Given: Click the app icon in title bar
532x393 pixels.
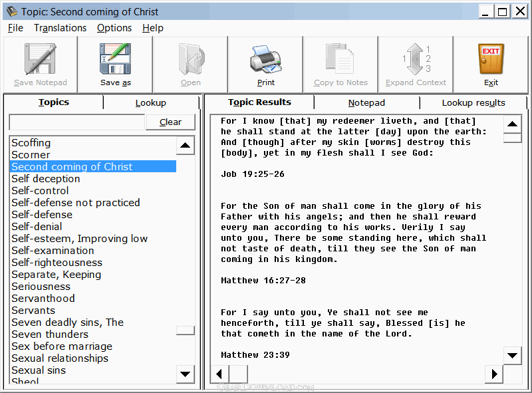Looking at the screenshot, I should tap(12, 11).
